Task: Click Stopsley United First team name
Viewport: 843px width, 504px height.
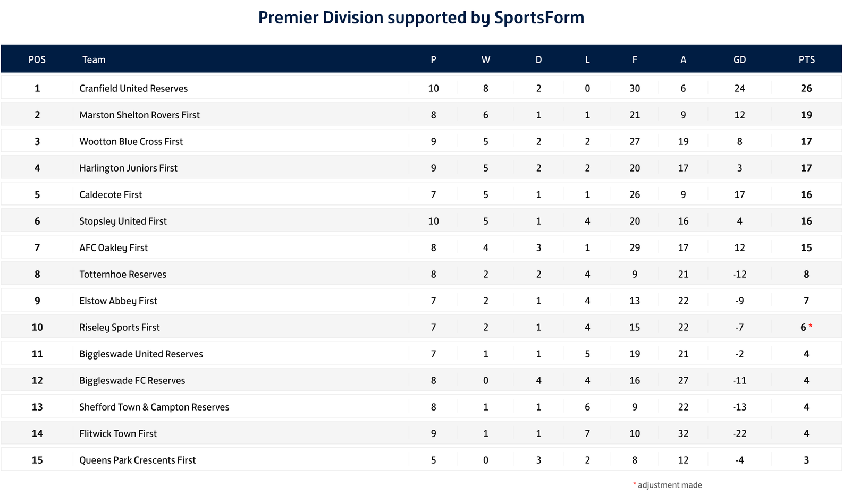Action: [x=123, y=221]
